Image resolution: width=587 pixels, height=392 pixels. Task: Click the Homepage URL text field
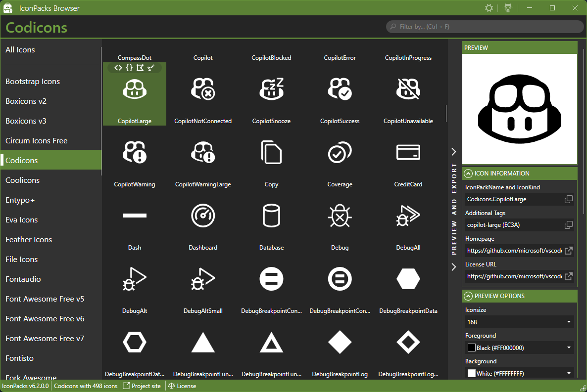(514, 251)
